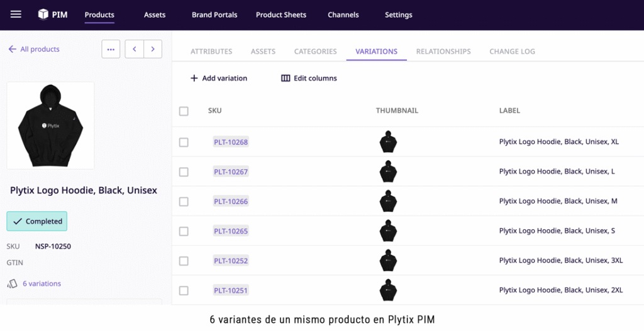Image resolution: width=644 pixels, height=331 pixels.
Task: Open Settings in top navigation
Action: [x=398, y=15]
